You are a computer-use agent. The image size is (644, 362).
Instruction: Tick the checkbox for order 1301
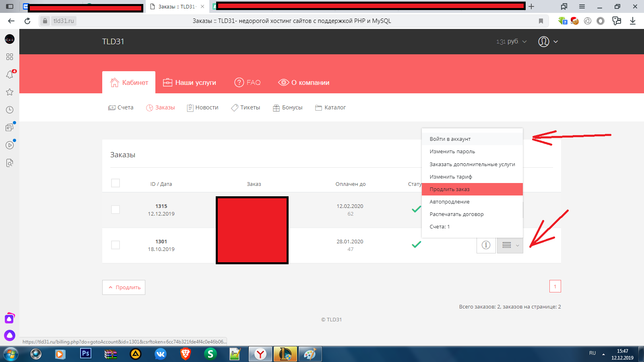click(x=116, y=245)
